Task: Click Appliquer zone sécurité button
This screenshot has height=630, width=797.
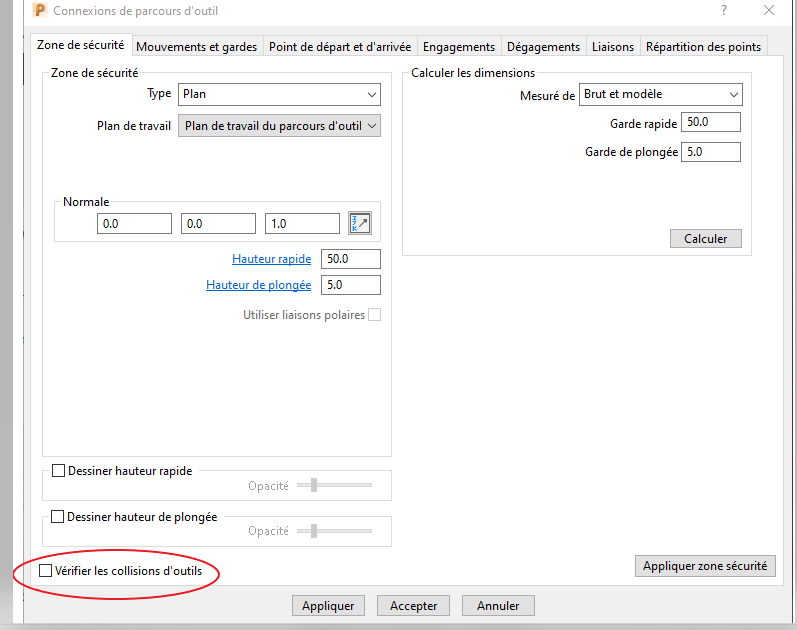Action: tap(705, 566)
